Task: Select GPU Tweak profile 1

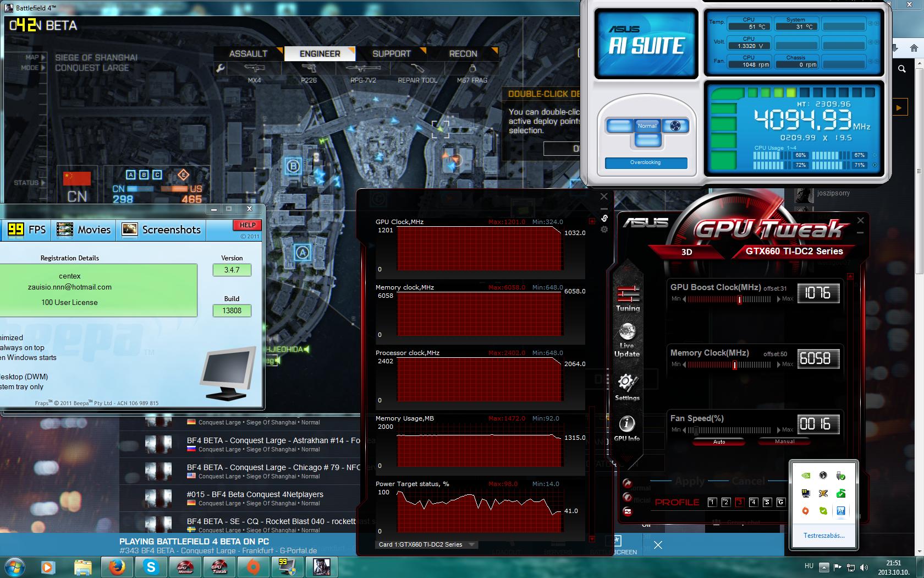Action: 712,502
